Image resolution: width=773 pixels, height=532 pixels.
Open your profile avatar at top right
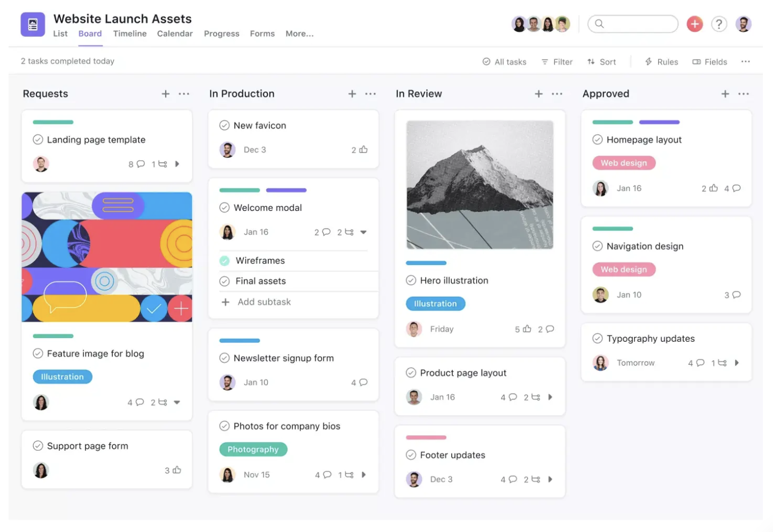click(743, 24)
